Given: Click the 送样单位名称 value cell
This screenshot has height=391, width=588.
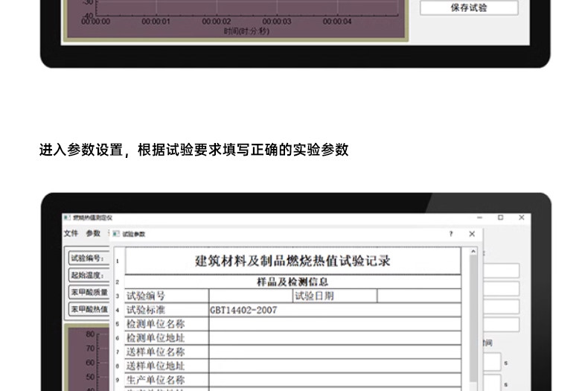Looking at the screenshot, I should (x=335, y=352).
